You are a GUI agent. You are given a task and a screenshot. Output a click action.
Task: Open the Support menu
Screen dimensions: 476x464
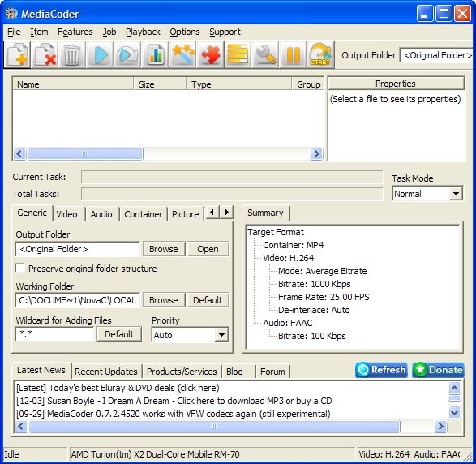click(x=225, y=32)
